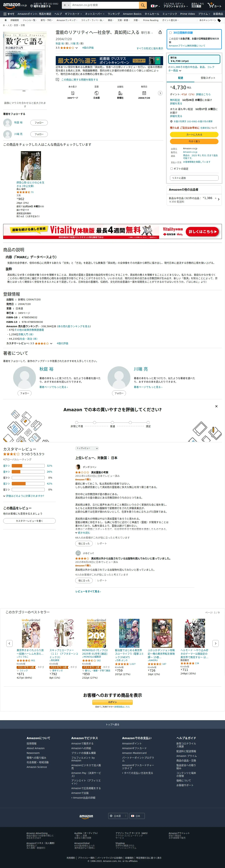The width and height of the screenshot is (225, 868).
Task: Follow author 秋庭 裕 in follow-authors list
Action: 39,123
